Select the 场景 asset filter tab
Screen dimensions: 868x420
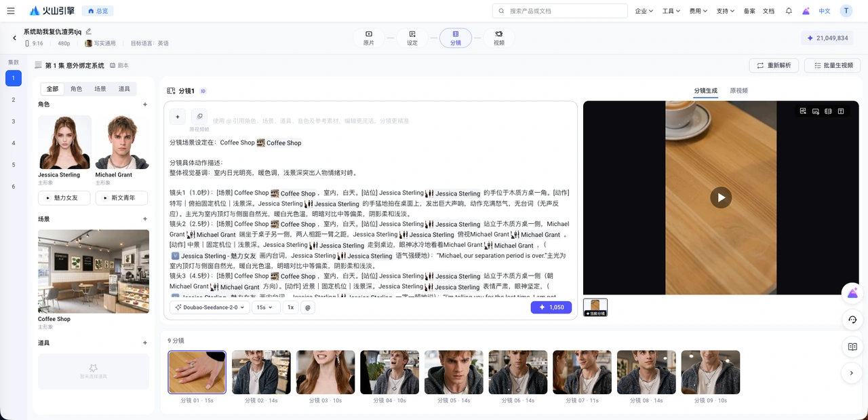[100, 89]
